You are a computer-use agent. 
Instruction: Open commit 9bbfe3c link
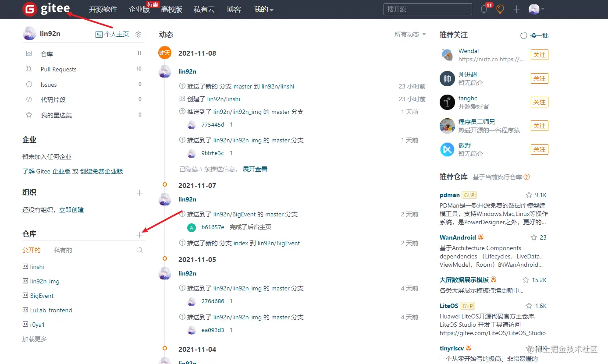coord(213,153)
